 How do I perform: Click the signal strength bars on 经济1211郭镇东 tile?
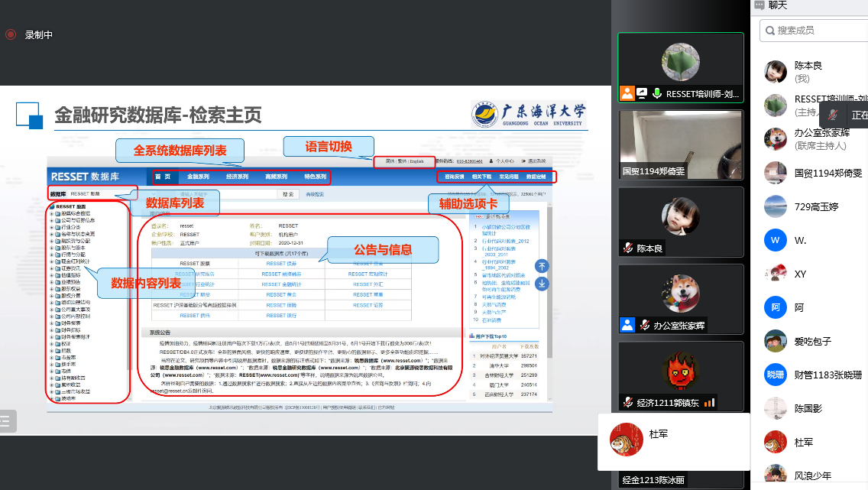pos(710,402)
